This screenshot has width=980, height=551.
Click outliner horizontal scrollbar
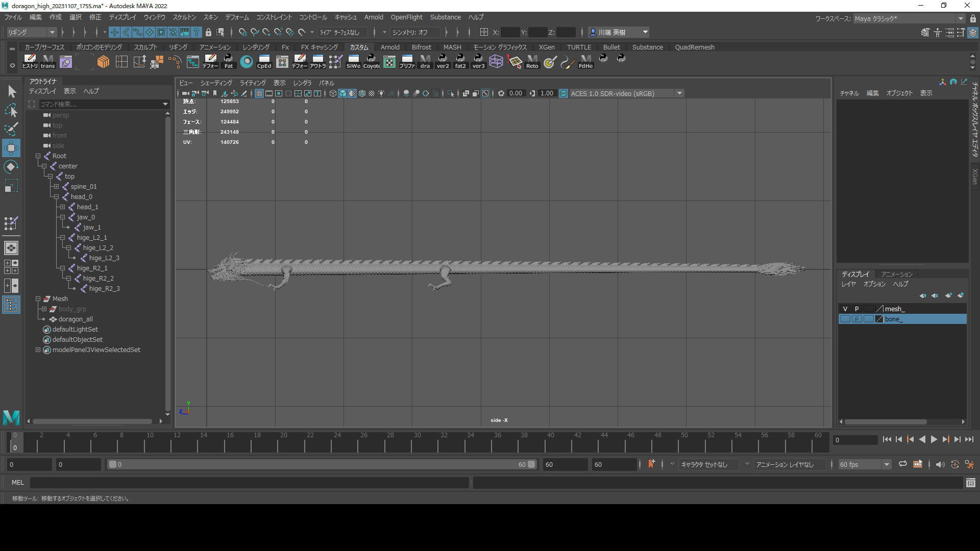point(93,421)
